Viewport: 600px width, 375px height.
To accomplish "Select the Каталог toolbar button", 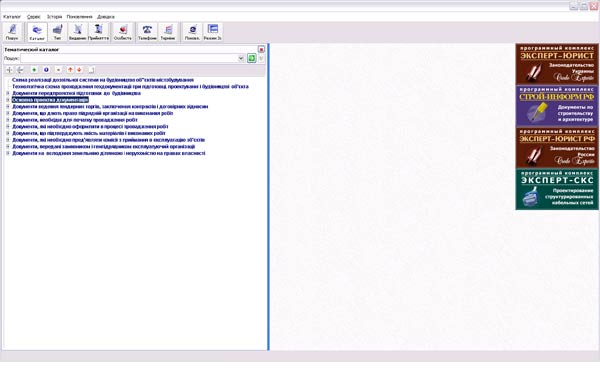I will pos(37,32).
